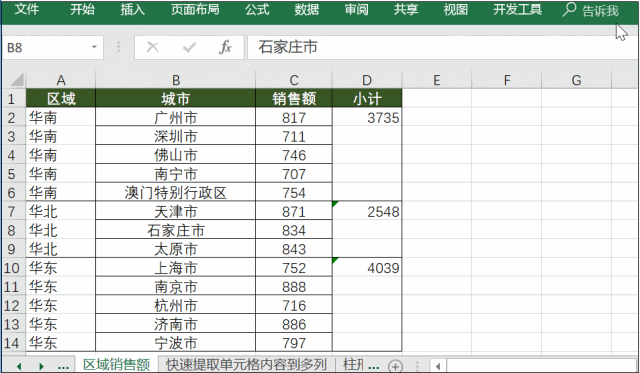Open the insert function fx dialog

225,47
